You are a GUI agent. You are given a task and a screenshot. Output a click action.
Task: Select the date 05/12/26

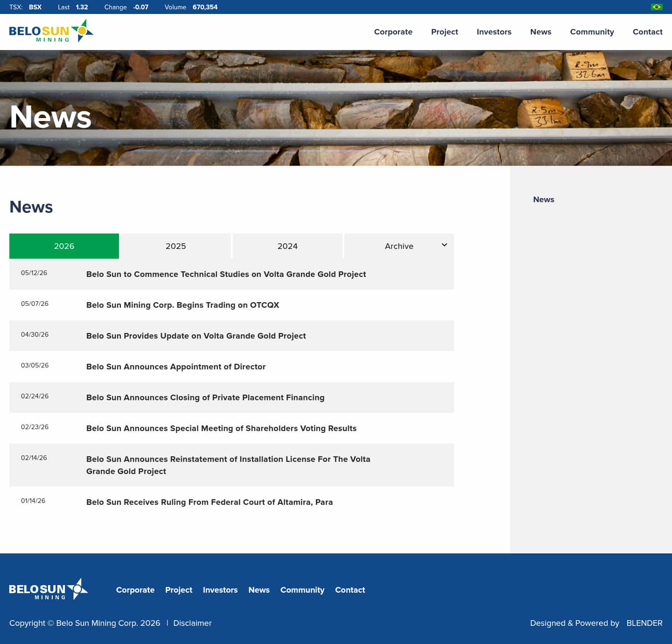click(x=34, y=273)
